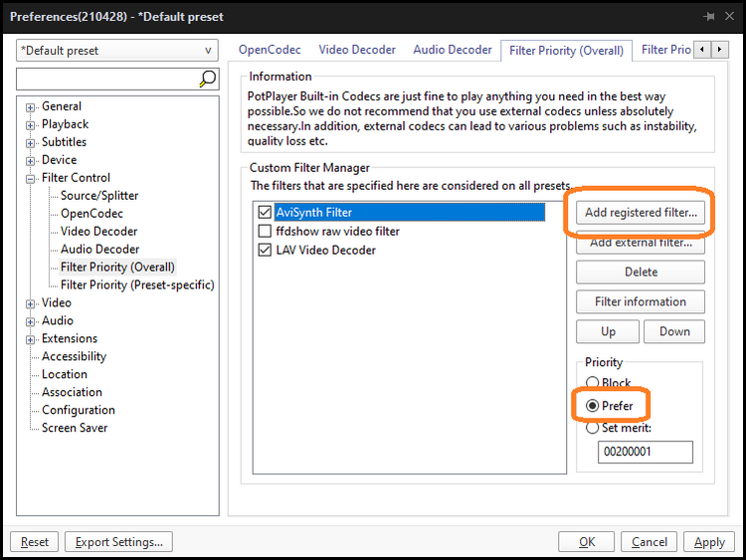Move filter Down in list
This screenshot has height=560, width=746.
[x=674, y=331]
